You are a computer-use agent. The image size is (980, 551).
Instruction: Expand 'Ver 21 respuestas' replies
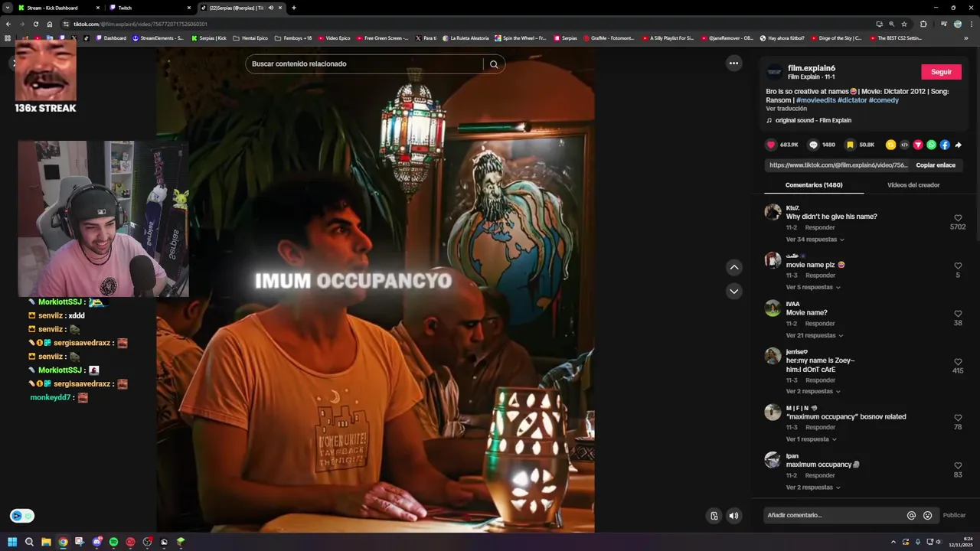[x=815, y=335]
